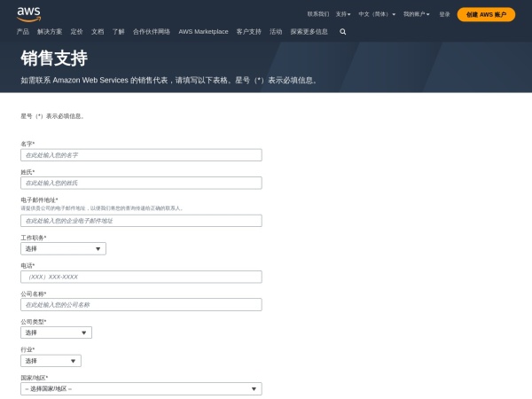Open the search magnifier icon
Image resolution: width=532 pixels, height=399 pixels.
click(x=343, y=31)
